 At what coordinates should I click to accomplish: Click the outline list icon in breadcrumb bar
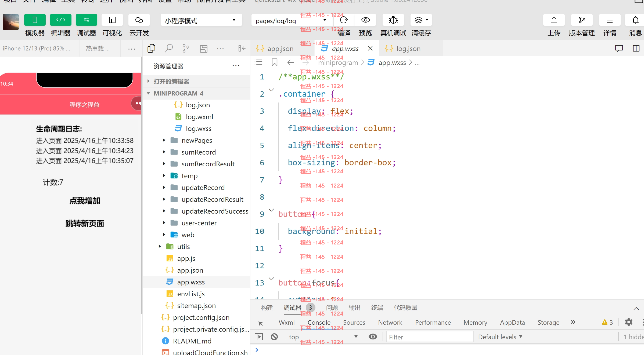coord(258,63)
